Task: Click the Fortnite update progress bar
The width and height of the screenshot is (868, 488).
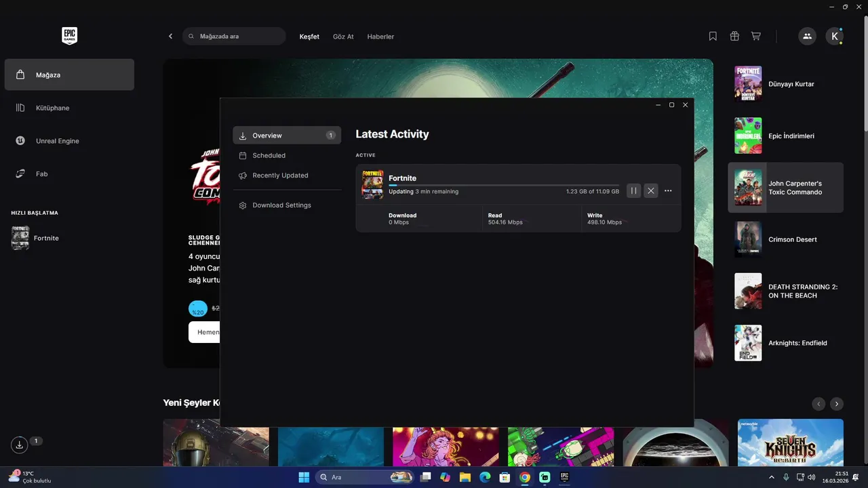Action: 504,185
